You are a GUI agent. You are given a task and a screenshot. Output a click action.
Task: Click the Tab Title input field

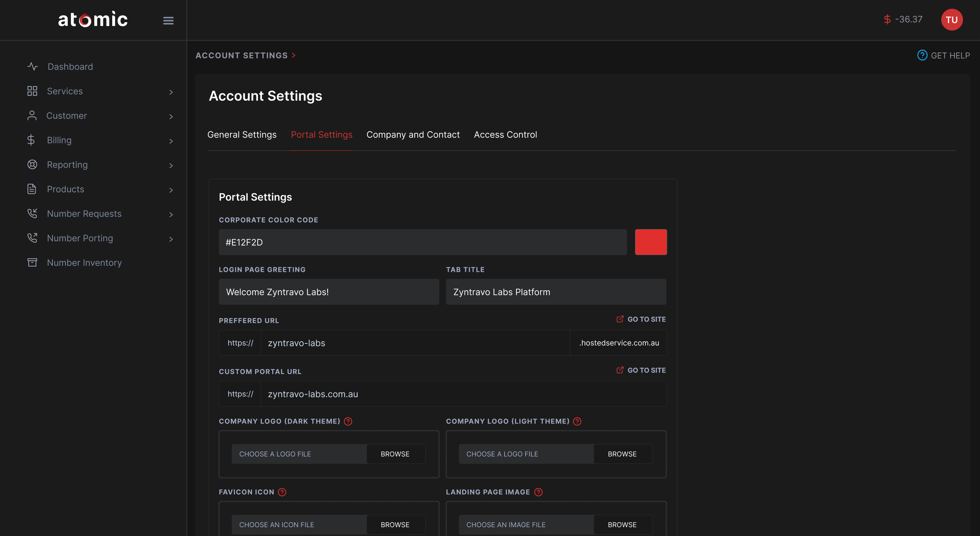click(x=555, y=292)
